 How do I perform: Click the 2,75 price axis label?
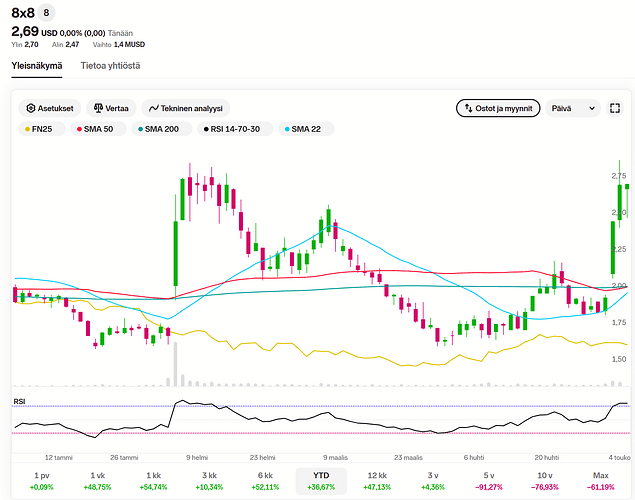pos(619,176)
